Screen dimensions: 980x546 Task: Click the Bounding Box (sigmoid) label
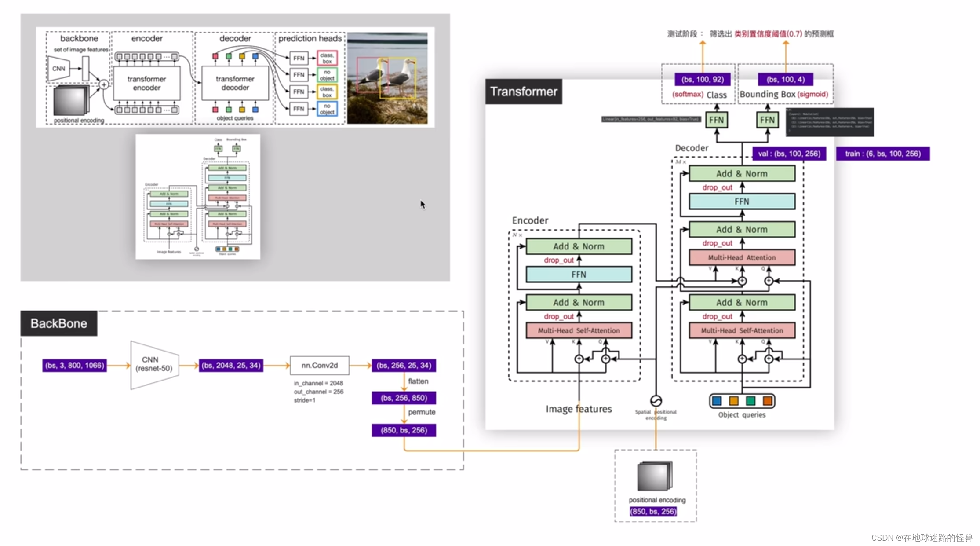pos(784,94)
